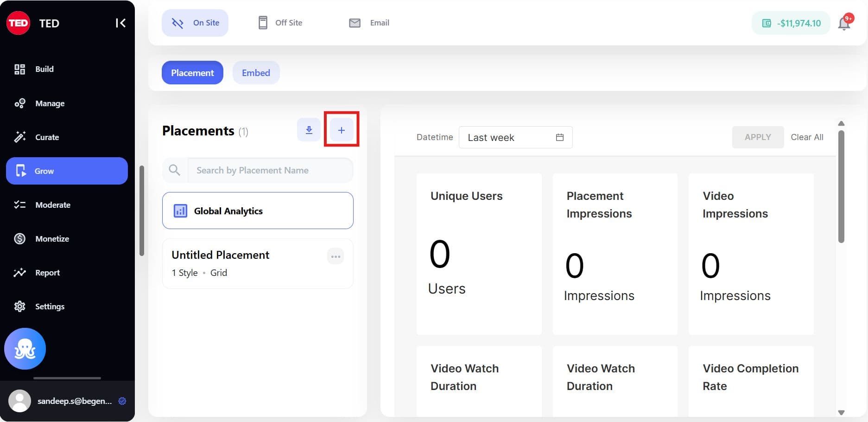Collapse the sidebar with the arrow icon

[120, 23]
